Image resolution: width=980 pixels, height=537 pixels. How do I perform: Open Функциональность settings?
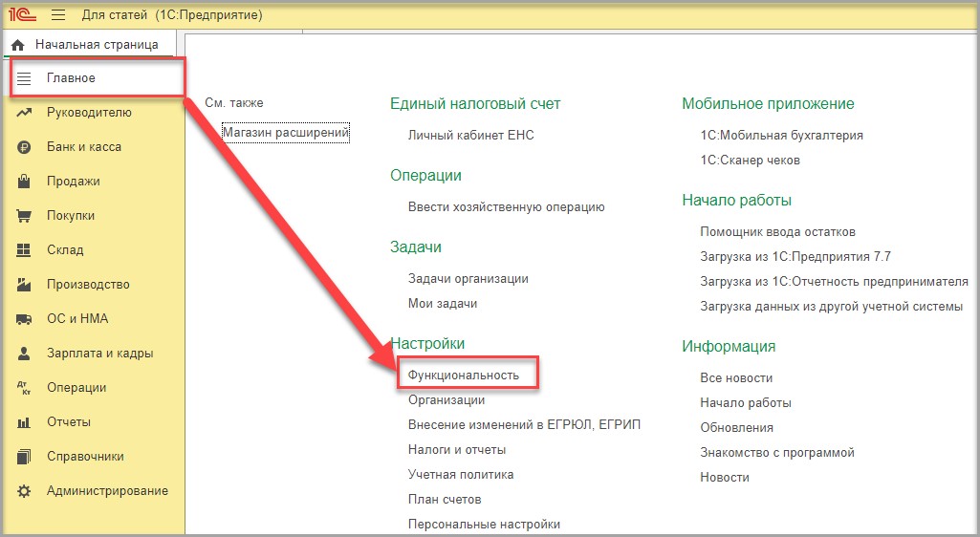[x=463, y=376]
